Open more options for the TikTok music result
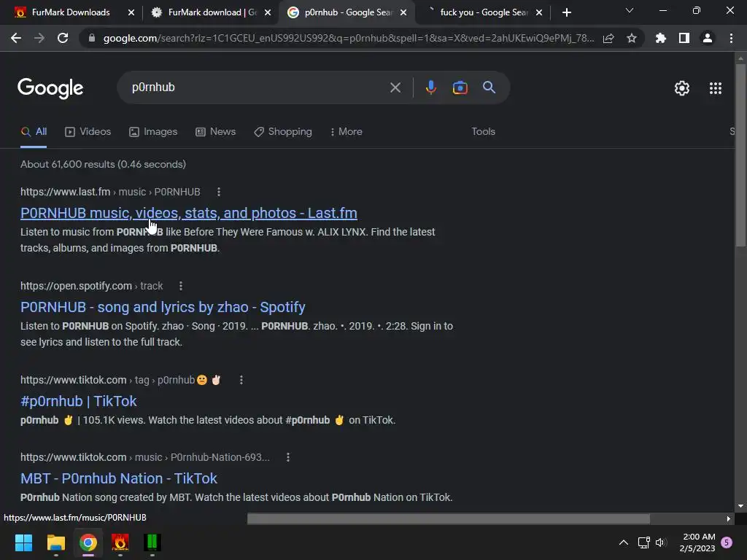747x560 pixels. 287,457
